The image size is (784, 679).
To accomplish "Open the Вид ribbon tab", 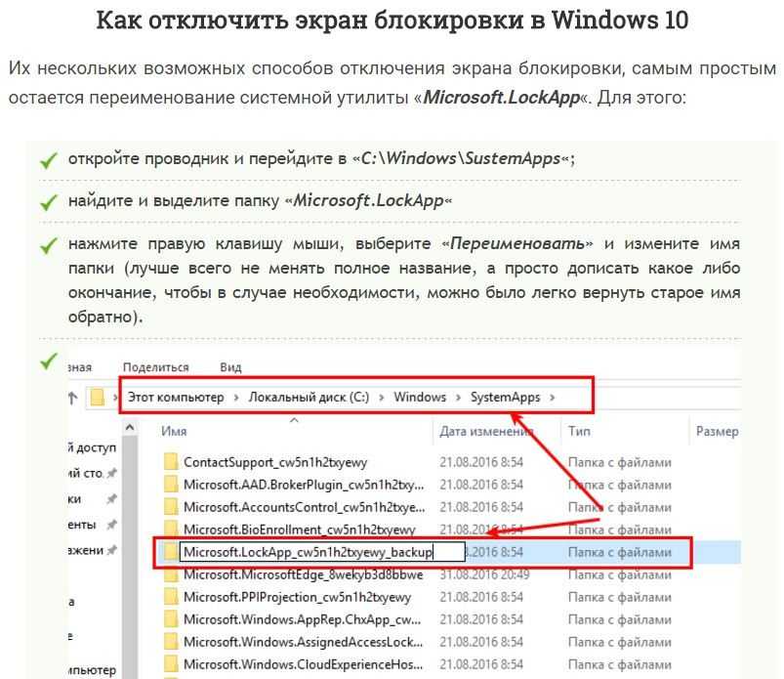I will coord(230,367).
